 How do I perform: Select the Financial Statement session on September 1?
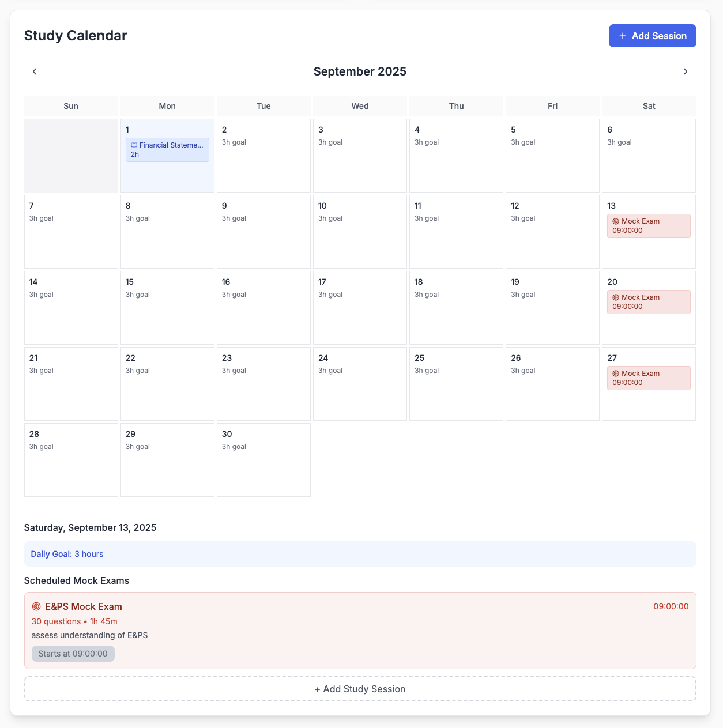[167, 149]
